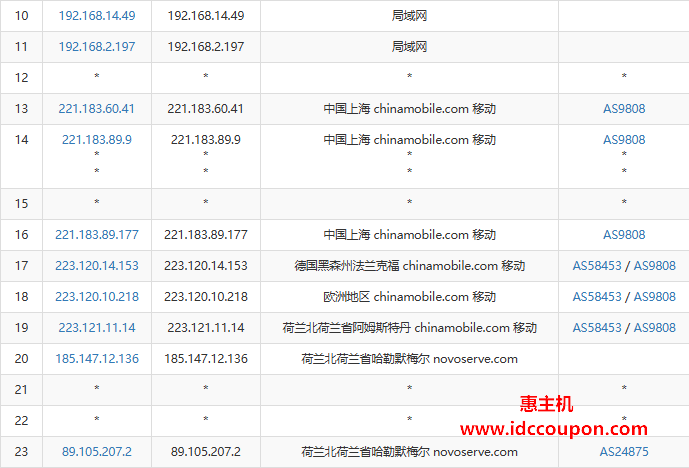Select the plain 192.168.14.49 host cell
This screenshot has width=689, height=468.
pos(206,16)
